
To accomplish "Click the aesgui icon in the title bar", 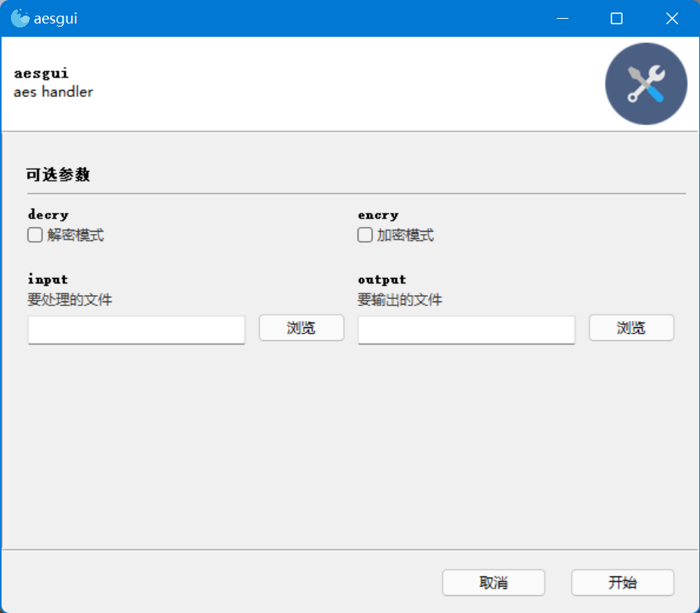I will [x=19, y=17].
